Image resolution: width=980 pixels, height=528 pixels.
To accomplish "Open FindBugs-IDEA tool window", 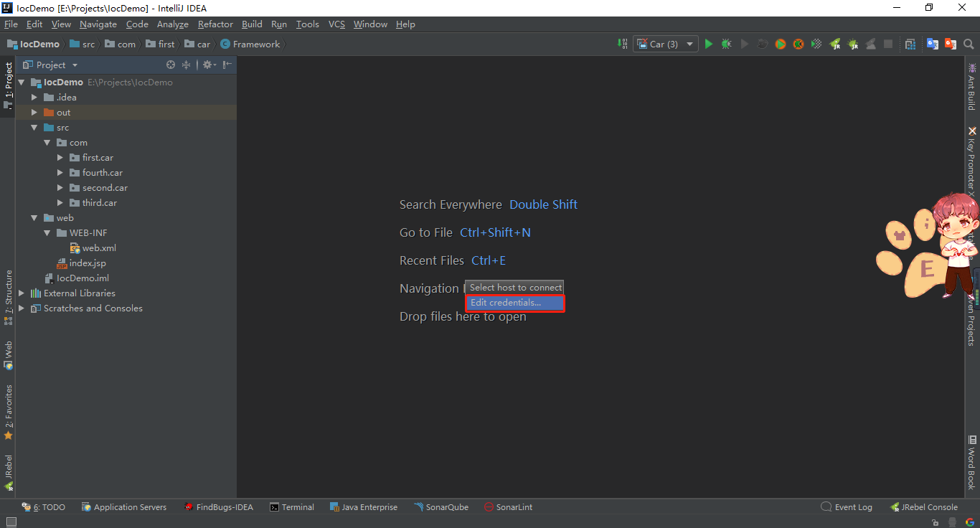I will [x=219, y=507].
